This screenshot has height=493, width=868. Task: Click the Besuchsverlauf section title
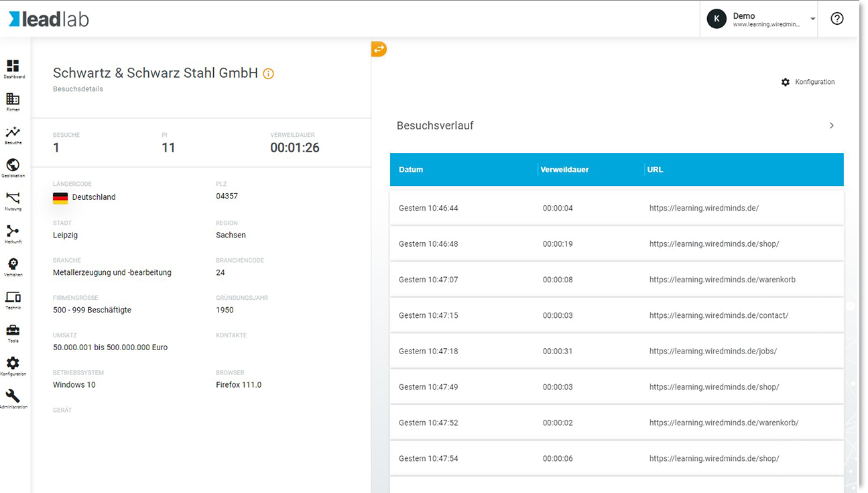[x=435, y=125]
